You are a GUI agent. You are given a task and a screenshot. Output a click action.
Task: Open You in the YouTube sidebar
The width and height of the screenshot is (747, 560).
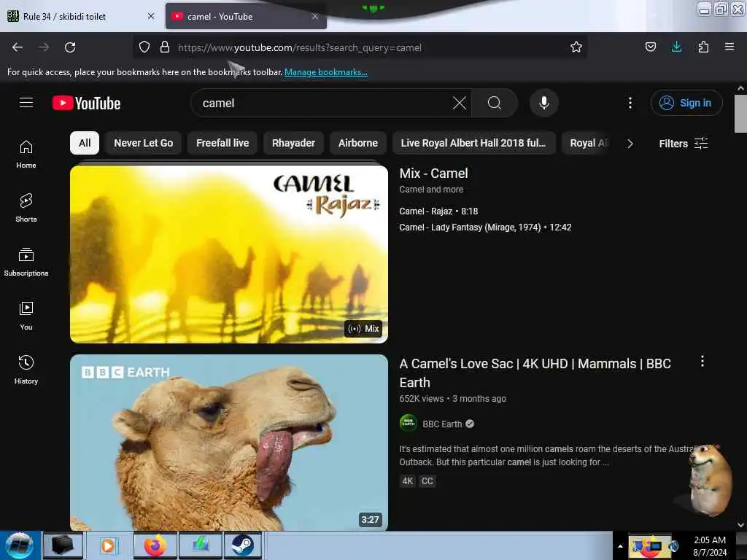26,316
